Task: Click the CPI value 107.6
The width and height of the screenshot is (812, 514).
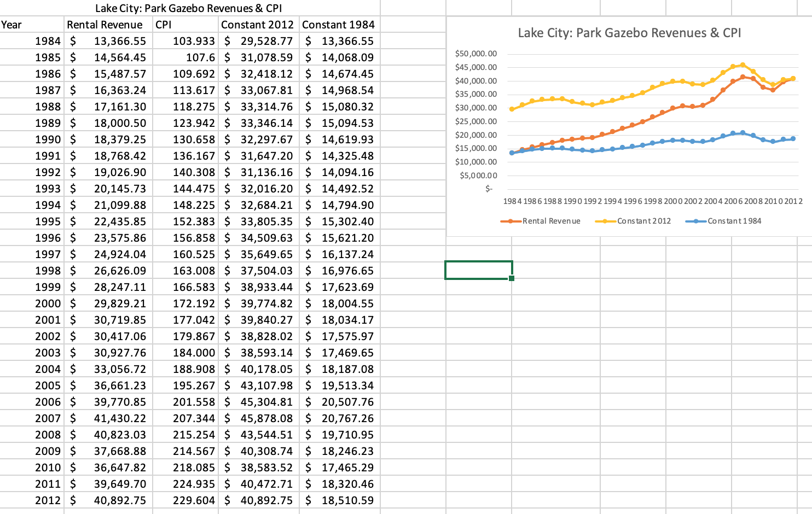Action: [185, 57]
